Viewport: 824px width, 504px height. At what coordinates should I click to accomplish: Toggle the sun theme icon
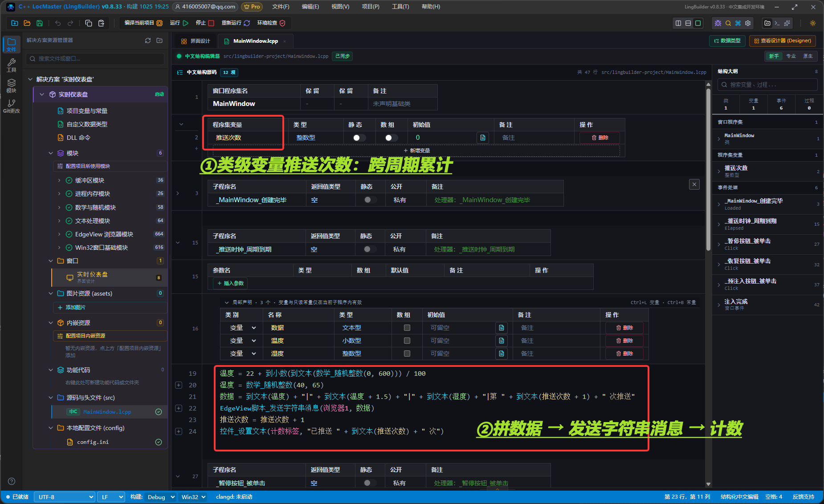click(813, 23)
